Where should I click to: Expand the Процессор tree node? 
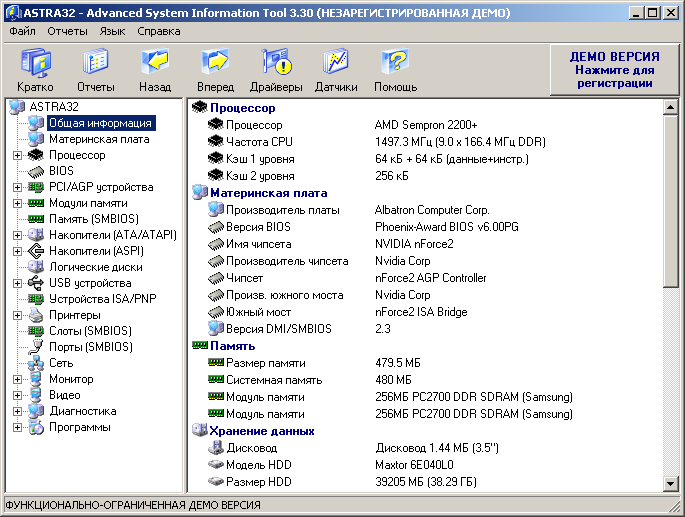(17, 156)
